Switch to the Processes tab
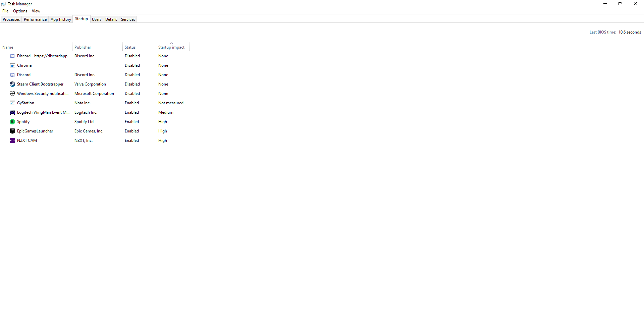644x335 pixels. pos(11,19)
